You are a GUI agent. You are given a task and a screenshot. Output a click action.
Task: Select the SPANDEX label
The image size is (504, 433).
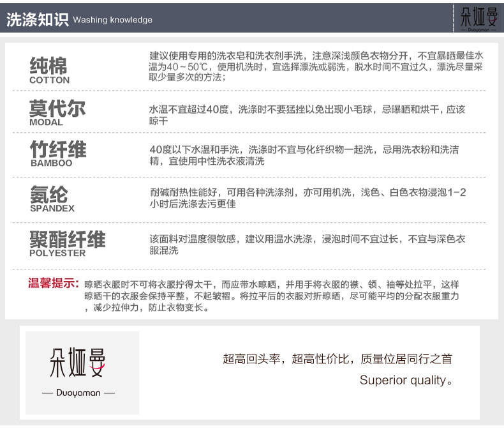coord(52,208)
